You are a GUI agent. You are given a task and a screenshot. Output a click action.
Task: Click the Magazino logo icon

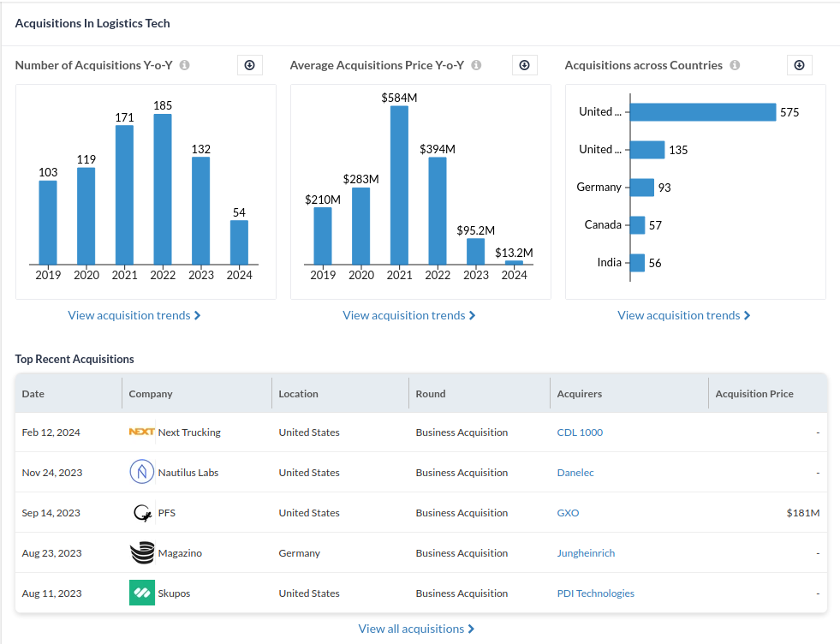(x=141, y=553)
